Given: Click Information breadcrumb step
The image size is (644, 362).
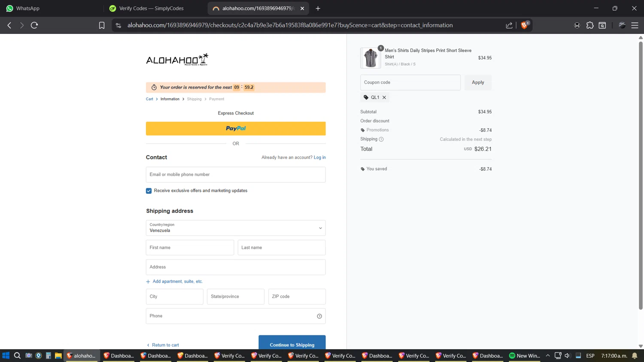Looking at the screenshot, I should click(x=170, y=99).
